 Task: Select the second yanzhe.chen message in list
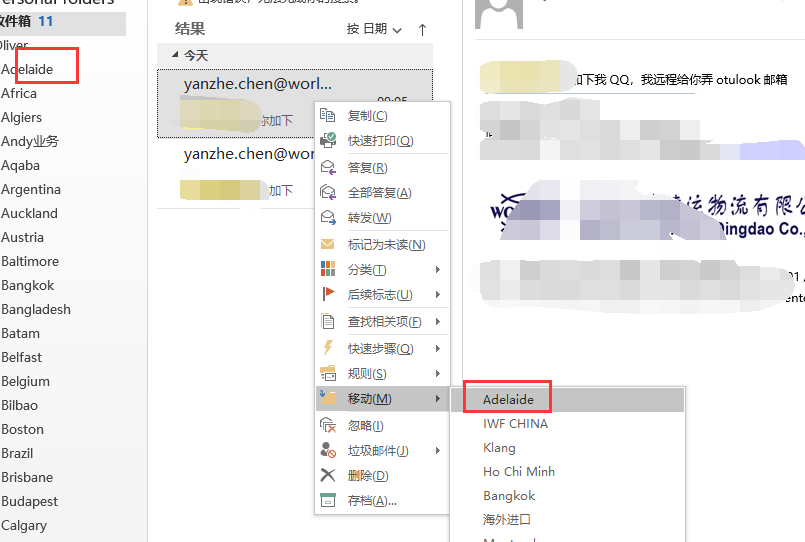point(236,173)
